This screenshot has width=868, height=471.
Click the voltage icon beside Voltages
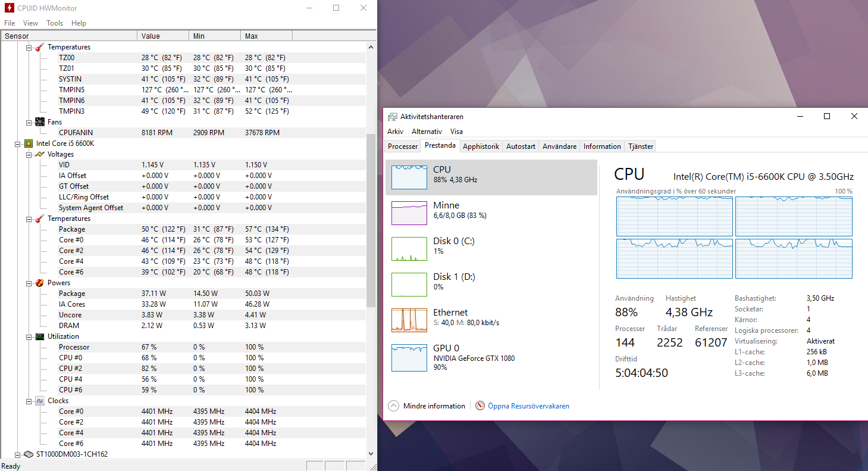(40, 154)
